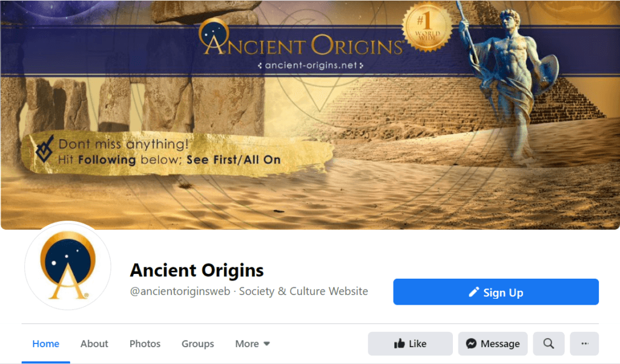
Task: Switch to the About tab
Action: point(94,343)
